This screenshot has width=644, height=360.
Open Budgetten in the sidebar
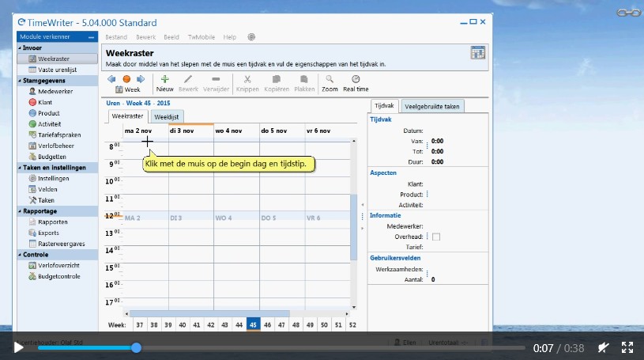coord(52,157)
